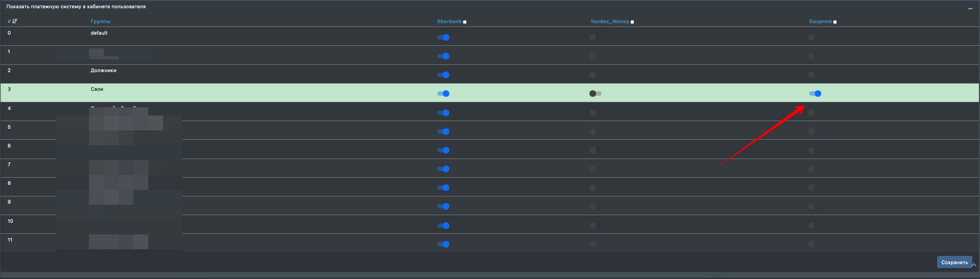Sort by the Группы column header
980x279 pixels.
pos(101,21)
